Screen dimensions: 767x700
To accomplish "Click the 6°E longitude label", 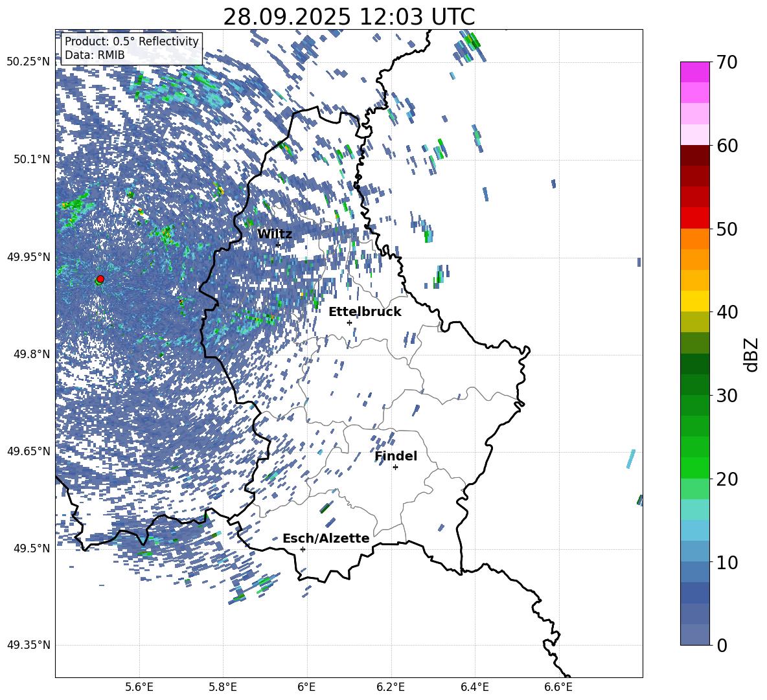I will coord(307,687).
